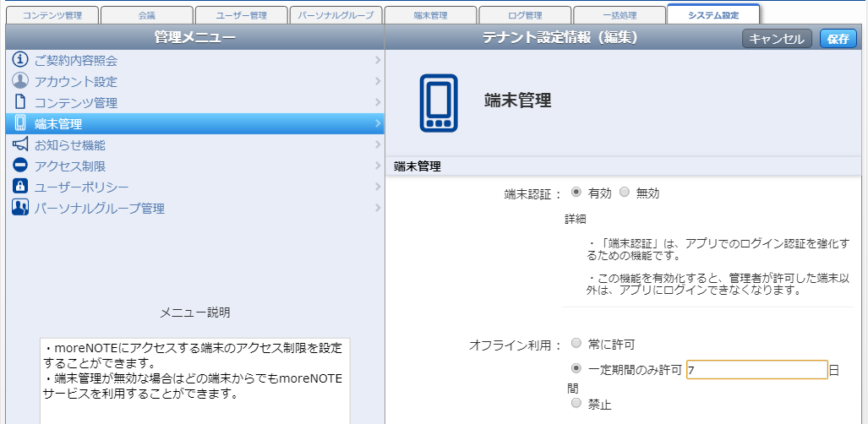Open お知らせ機能 menu item
The image size is (868, 424).
point(195,144)
